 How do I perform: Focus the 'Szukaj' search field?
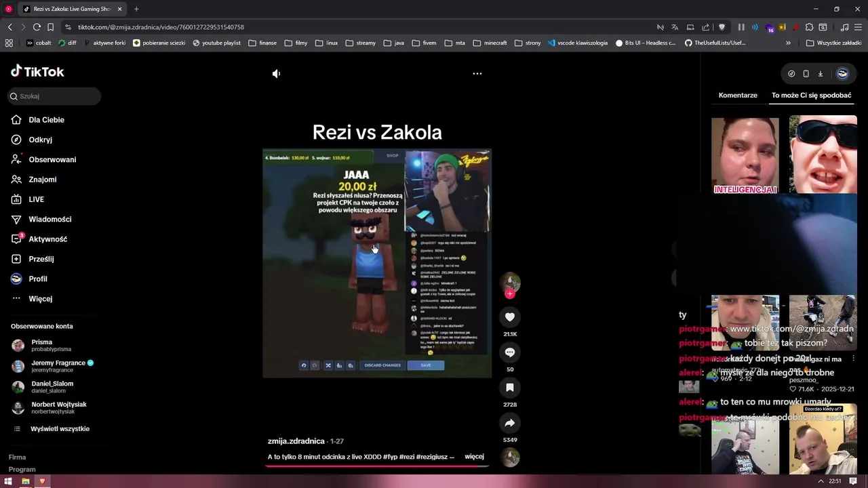[x=55, y=96]
